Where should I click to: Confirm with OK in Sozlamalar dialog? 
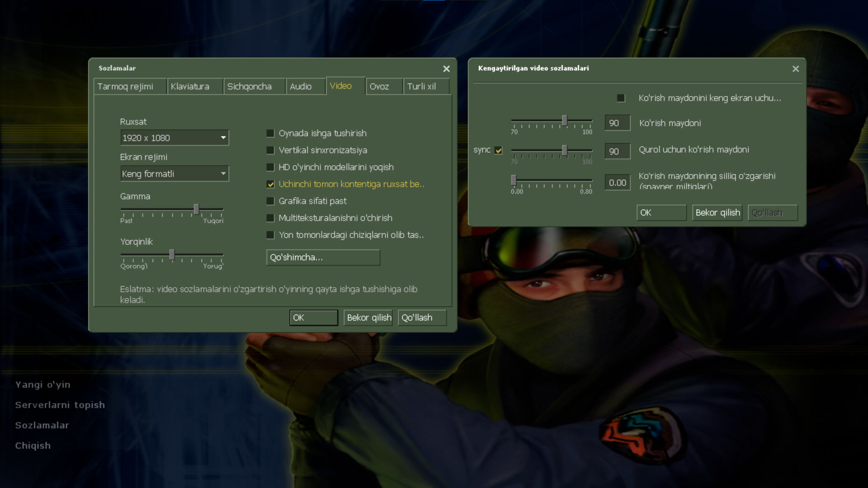point(314,318)
